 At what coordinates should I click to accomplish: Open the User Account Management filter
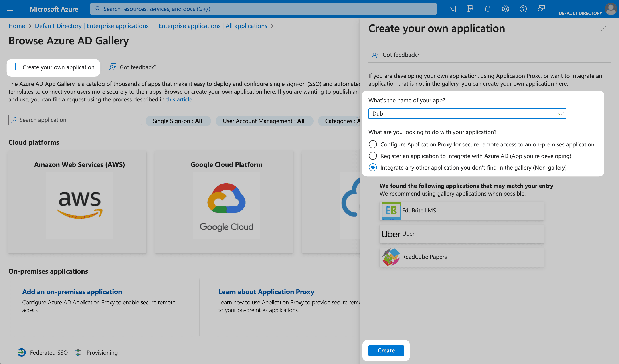point(264,121)
